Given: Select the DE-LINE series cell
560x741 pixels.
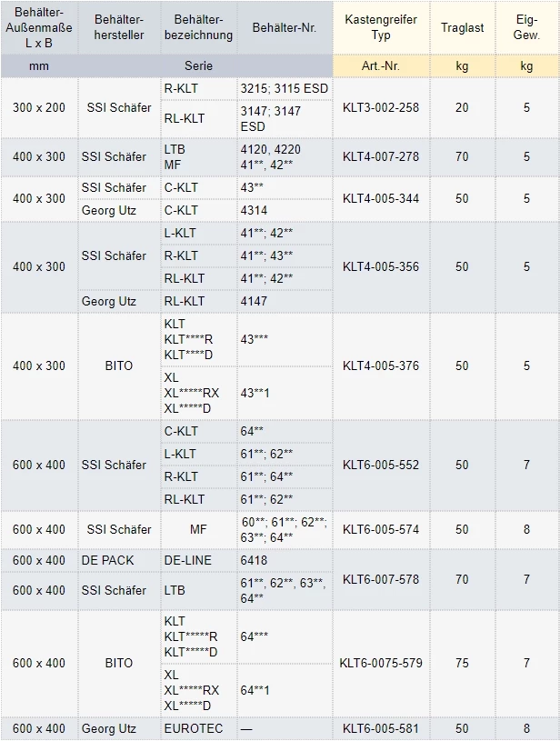Looking at the screenshot, I should pyautogui.click(x=187, y=560).
